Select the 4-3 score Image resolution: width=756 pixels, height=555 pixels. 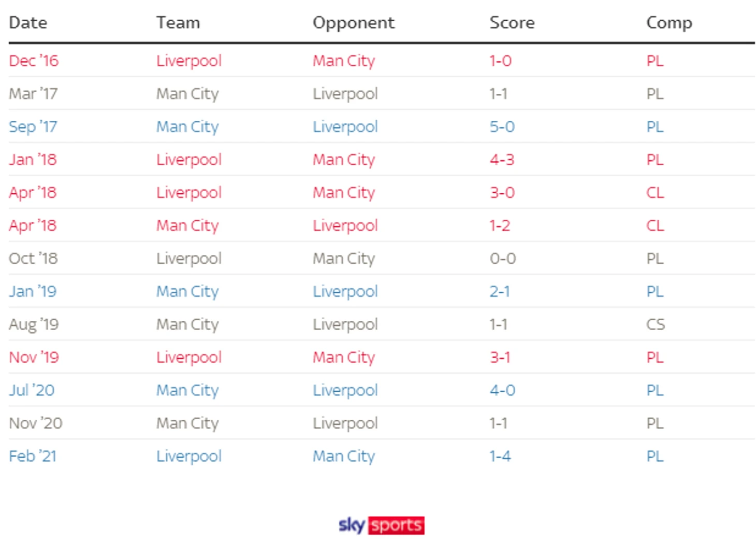click(x=501, y=160)
